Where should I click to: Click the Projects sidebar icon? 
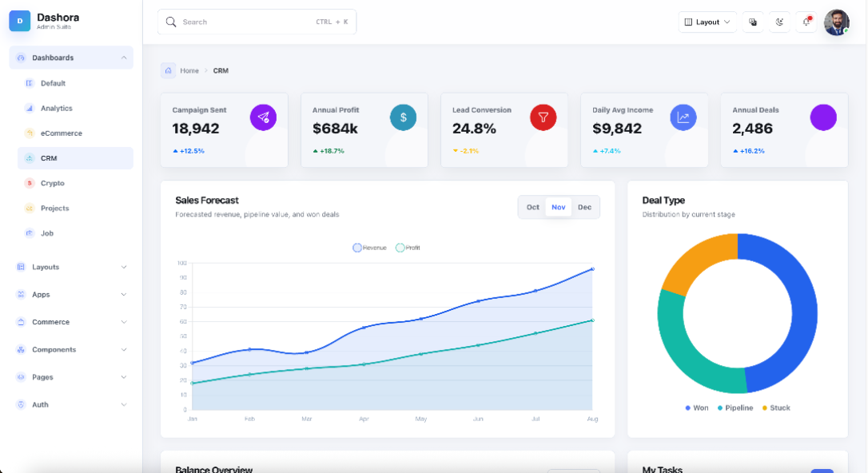[x=30, y=208]
